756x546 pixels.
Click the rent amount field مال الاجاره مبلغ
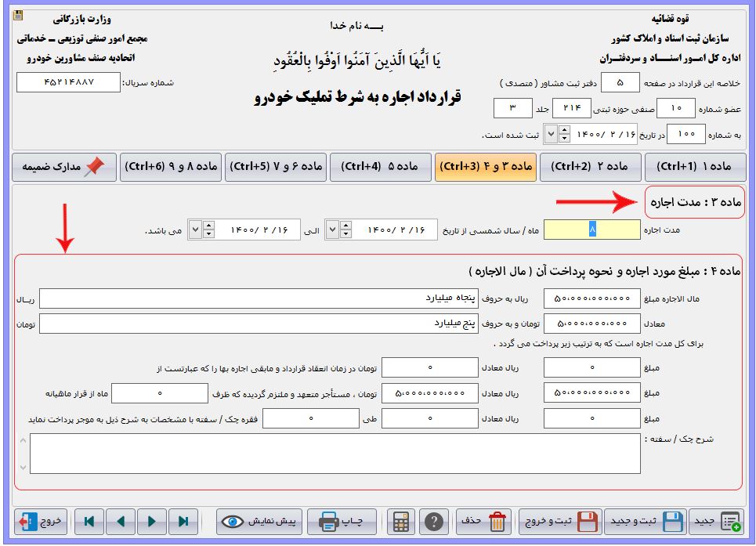pyautogui.click(x=592, y=298)
